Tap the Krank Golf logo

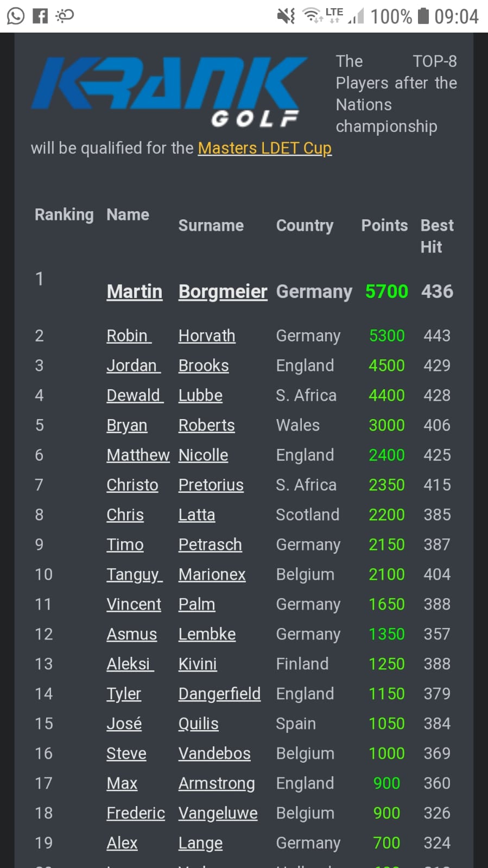pos(168,91)
